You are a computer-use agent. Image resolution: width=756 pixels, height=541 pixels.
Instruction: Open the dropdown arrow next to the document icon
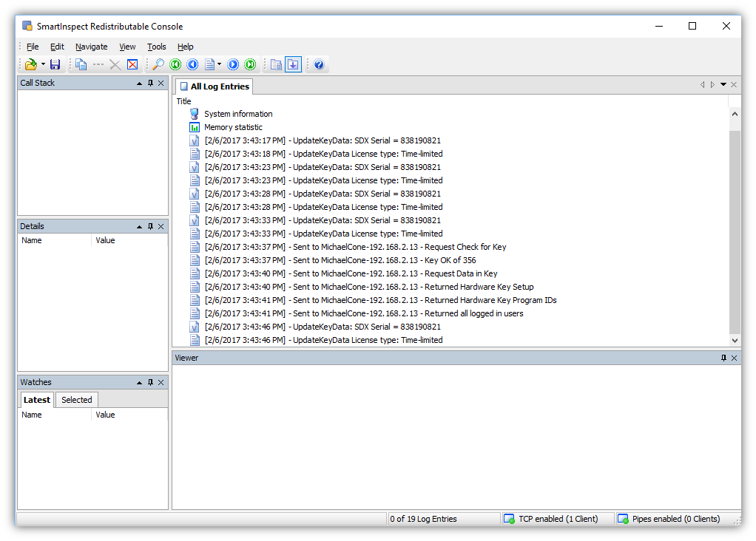point(220,65)
